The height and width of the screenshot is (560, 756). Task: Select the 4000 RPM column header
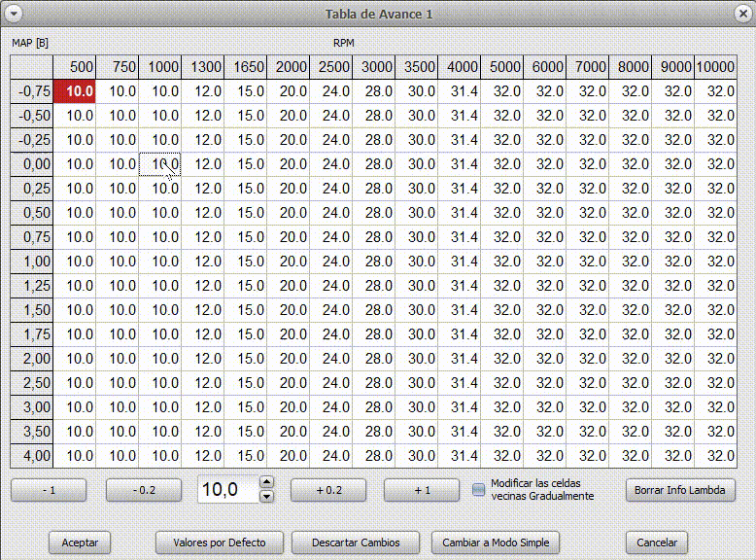(x=459, y=67)
